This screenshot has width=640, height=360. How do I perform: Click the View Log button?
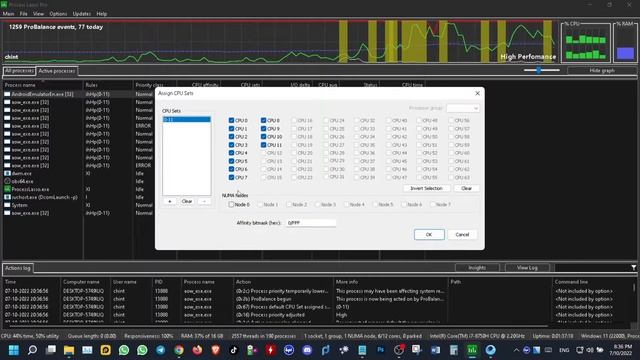tap(527, 268)
